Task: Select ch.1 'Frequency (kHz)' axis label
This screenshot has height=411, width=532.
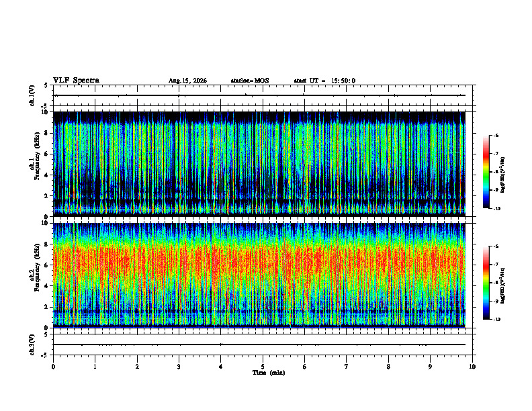Action: coord(38,156)
